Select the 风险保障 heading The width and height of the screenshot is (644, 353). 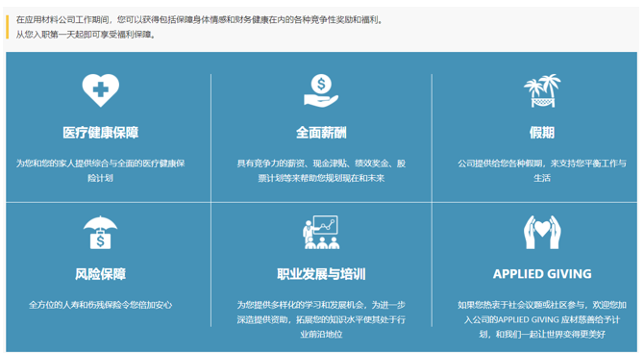[100, 274]
